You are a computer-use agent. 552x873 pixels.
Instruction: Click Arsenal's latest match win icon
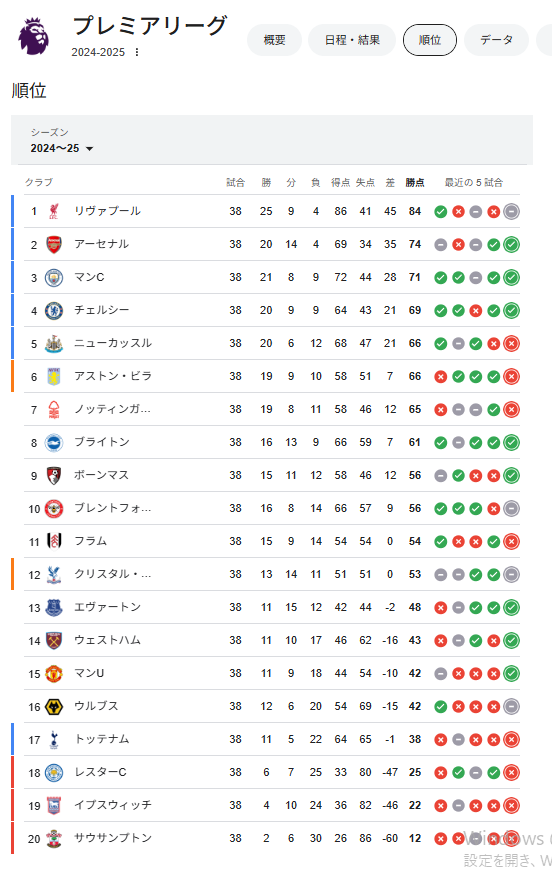tap(511, 244)
